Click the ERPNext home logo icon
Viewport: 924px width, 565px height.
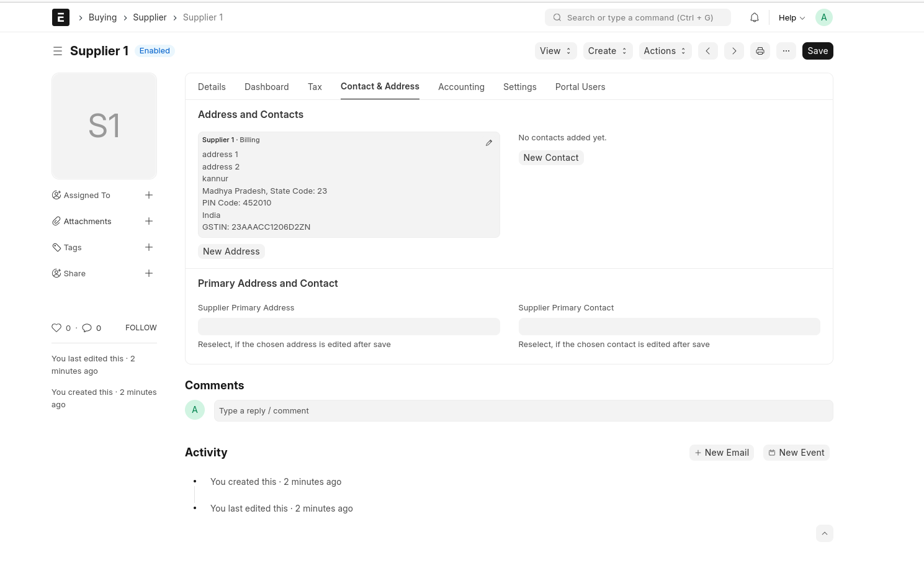60,17
